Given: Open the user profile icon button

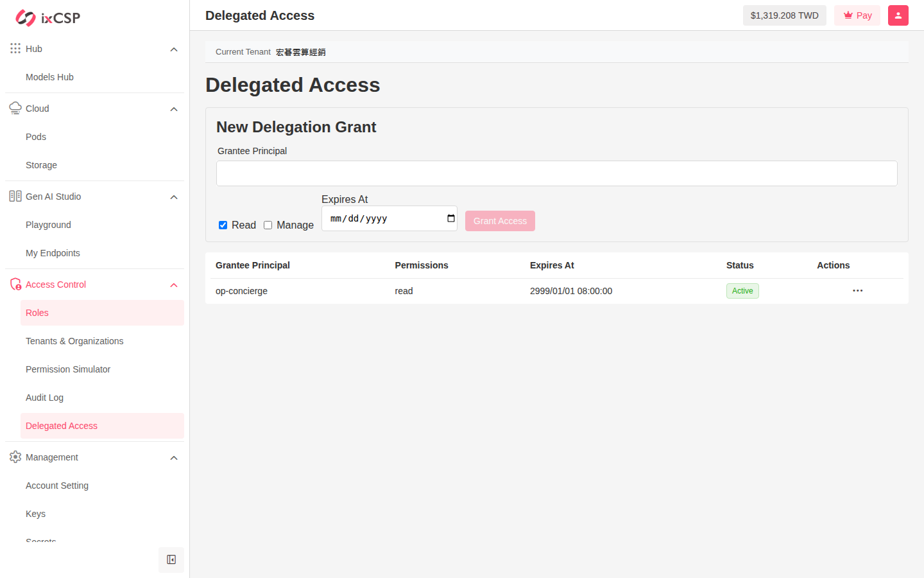Looking at the screenshot, I should pos(898,15).
